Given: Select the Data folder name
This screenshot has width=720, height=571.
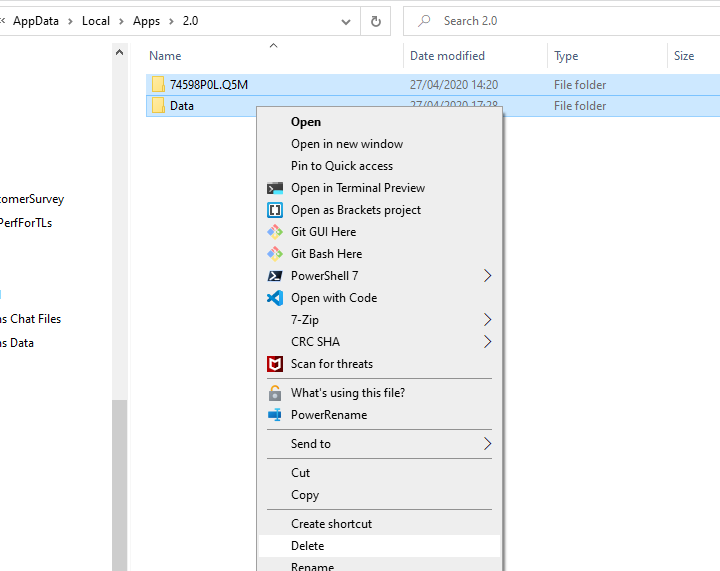Looking at the screenshot, I should [182, 106].
